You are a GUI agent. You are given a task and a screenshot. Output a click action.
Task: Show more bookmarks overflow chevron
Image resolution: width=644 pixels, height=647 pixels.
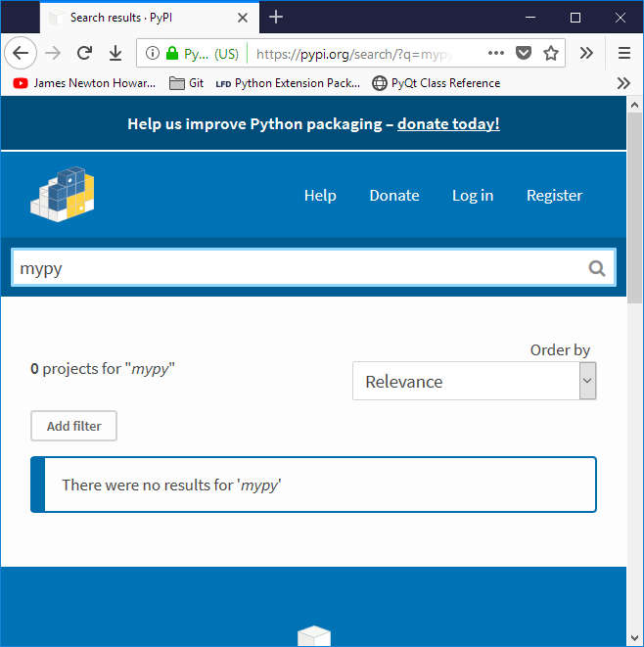tap(623, 83)
